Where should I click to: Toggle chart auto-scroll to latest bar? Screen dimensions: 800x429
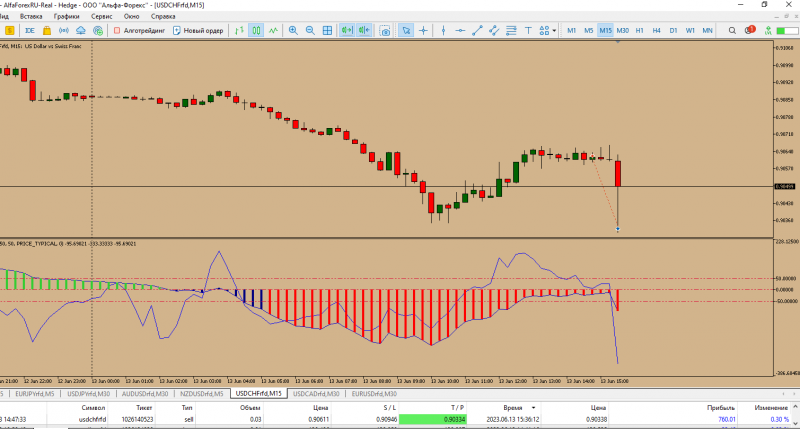pos(346,31)
